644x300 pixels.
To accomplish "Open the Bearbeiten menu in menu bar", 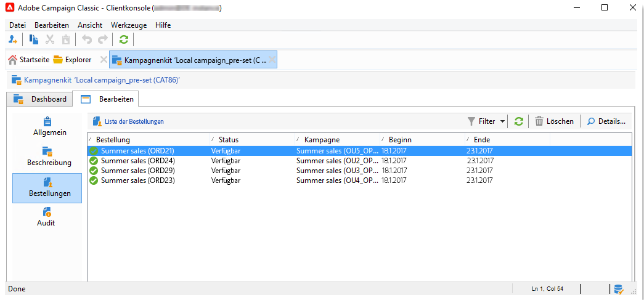I will [52, 25].
